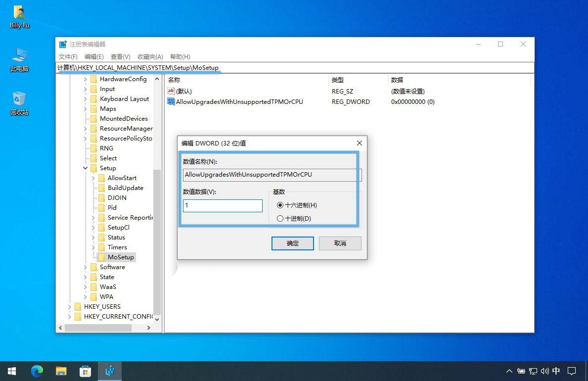Screen dimensions: 588x381
Task: Click the volume icon in the system tray
Action: click(545, 371)
